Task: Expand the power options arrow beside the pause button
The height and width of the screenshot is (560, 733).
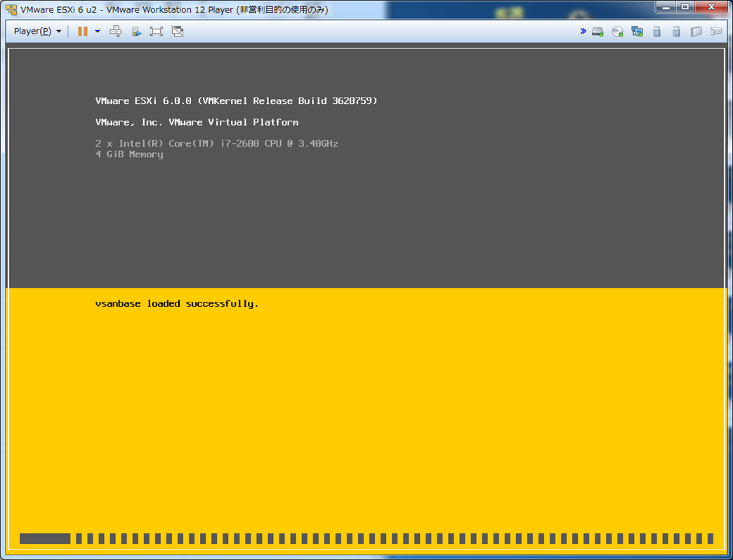Action: [x=97, y=32]
